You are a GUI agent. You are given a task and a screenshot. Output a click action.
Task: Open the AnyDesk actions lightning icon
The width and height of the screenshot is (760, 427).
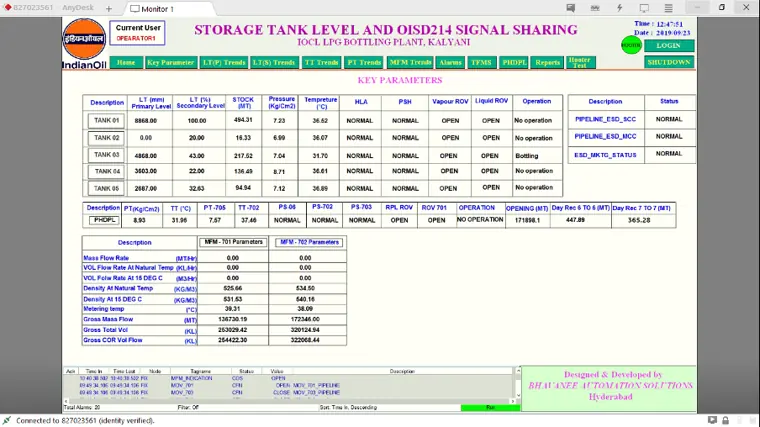[619, 8]
